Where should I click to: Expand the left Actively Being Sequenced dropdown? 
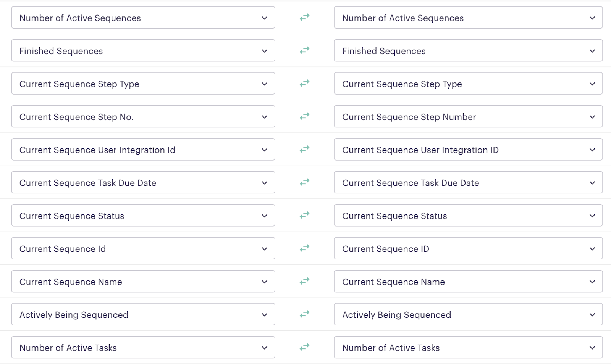pos(264,314)
